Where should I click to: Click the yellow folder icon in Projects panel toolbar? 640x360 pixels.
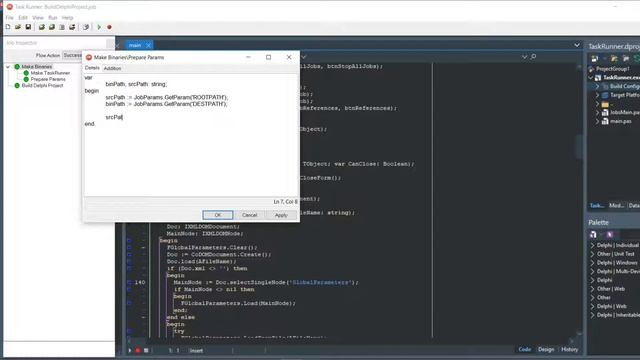(614, 59)
